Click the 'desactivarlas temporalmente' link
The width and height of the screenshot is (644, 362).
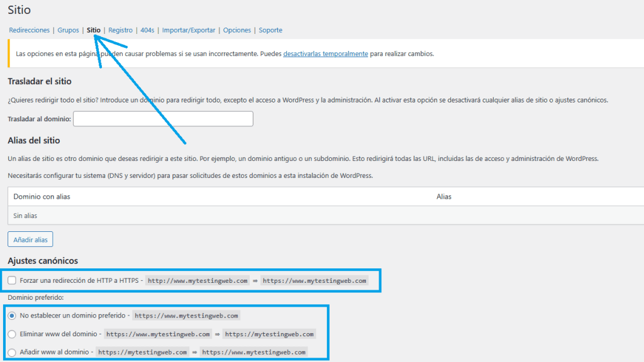pyautogui.click(x=325, y=54)
